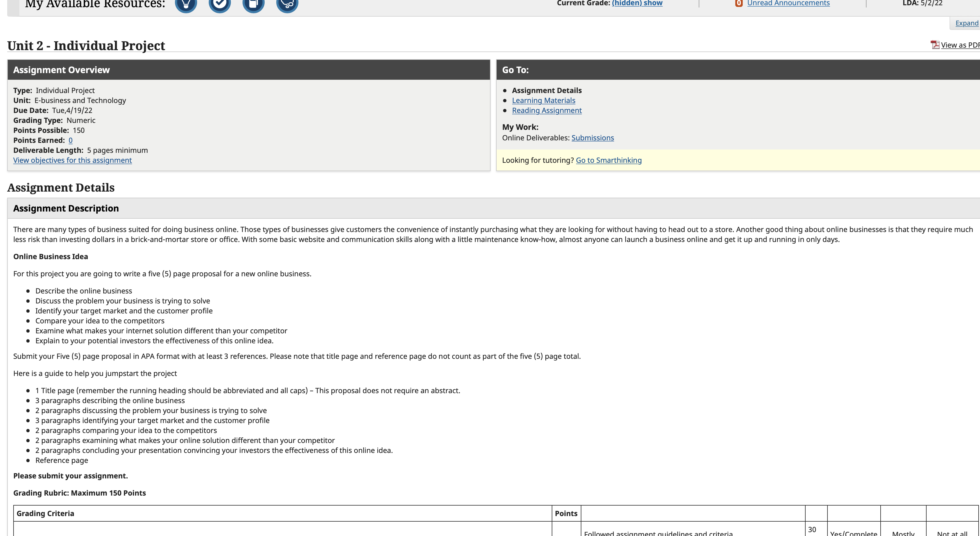Click the My Work: label
This screenshot has height=536, width=980.
(520, 127)
